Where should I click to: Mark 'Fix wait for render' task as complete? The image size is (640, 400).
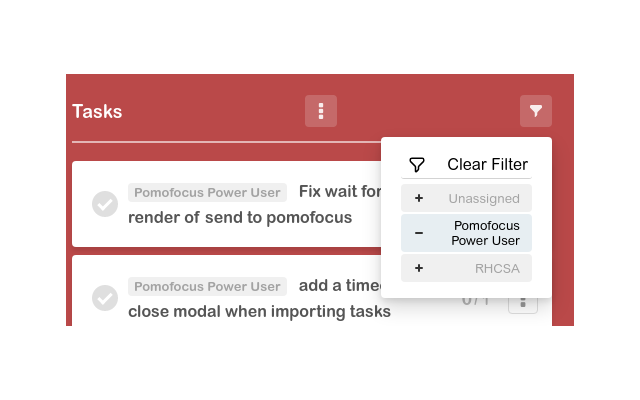point(105,204)
